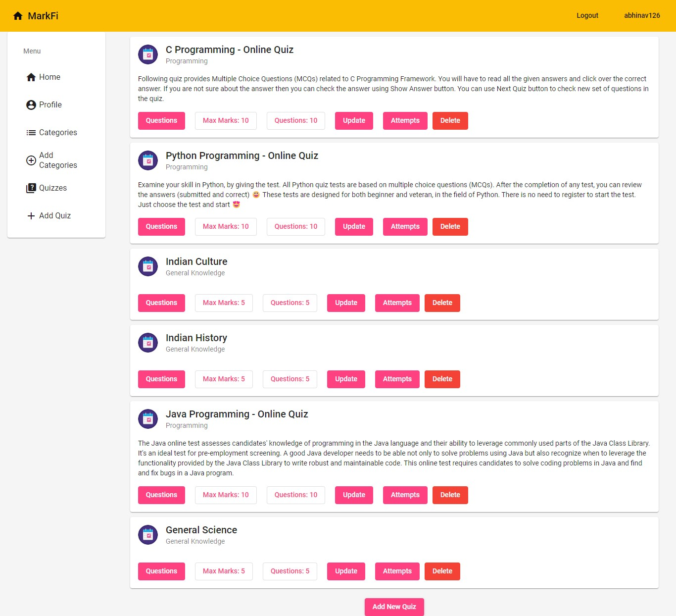Click the General Science quiz avatar icon
The width and height of the screenshot is (676, 616).
tap(148, 535)
